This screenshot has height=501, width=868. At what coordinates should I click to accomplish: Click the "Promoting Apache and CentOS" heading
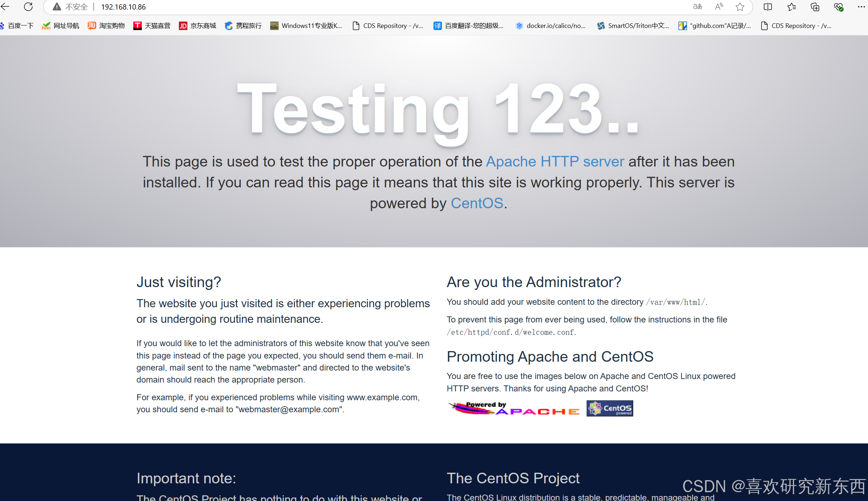pyautogui.click(x=550, y=357)
